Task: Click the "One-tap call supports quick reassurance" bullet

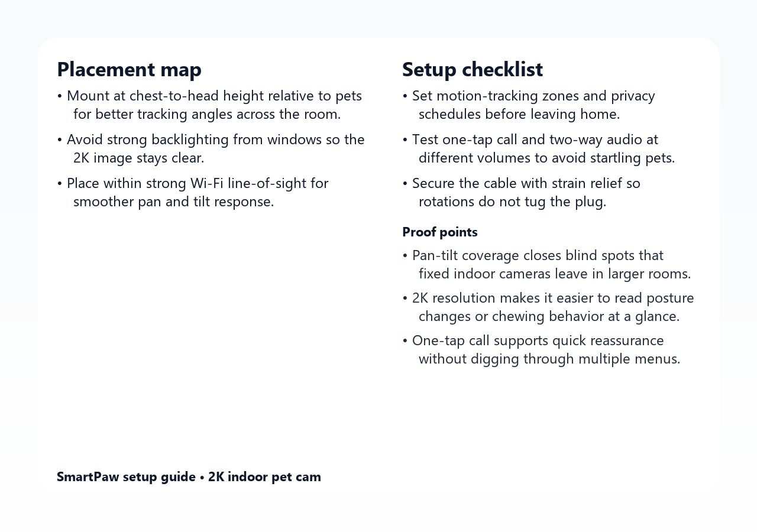Action: coord(538,340)
